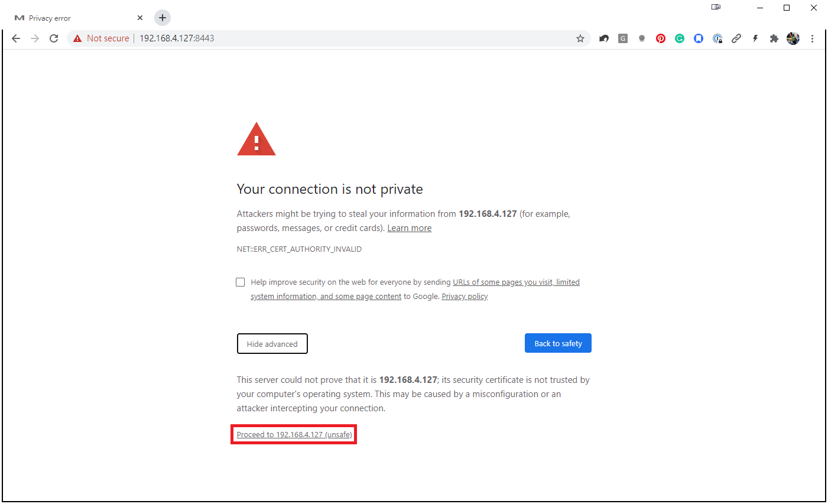Image resolution: width=828 pixels, height=504 pixels.
Task: Click the curved arrow extension icon
Action: click(603, 38)
